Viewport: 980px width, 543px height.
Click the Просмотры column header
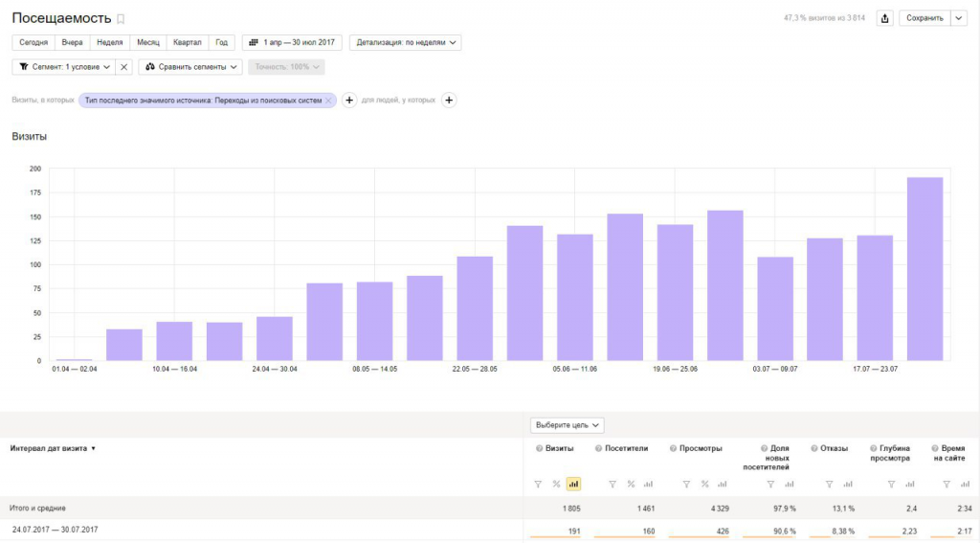pyautogui.click(x=701, y=448)
